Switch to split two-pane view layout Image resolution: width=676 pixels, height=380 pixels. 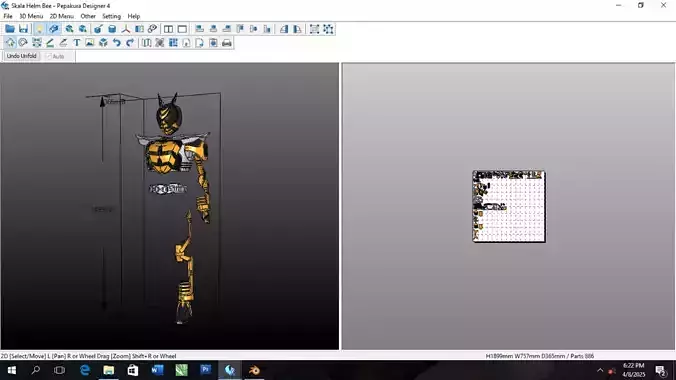169,29
